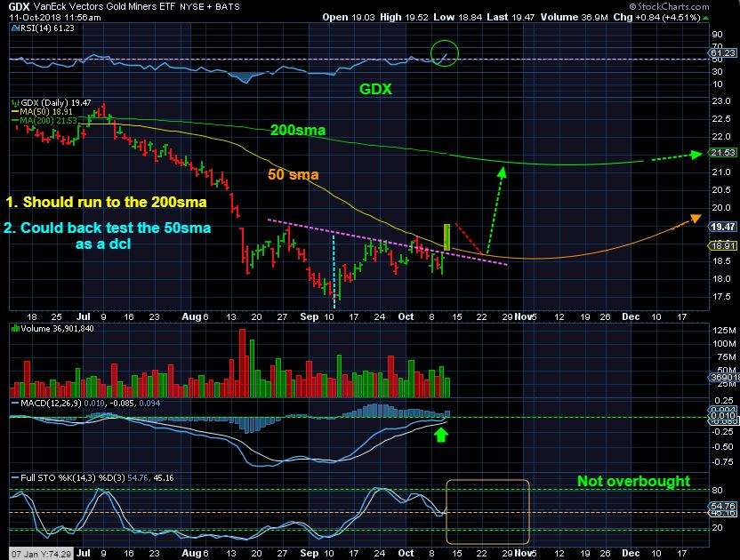Click the Full STO legend line marker
This screenshot has width=740, height=560.
[15, 478]
